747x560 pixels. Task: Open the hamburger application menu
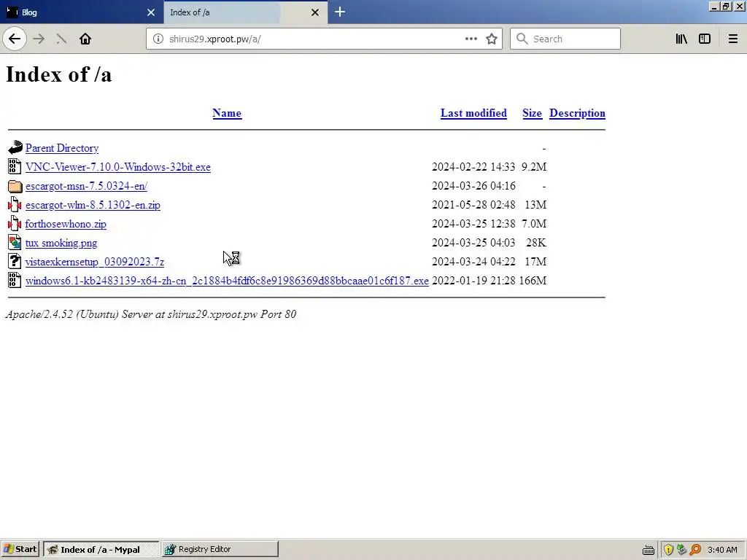[x=733, y=39]
